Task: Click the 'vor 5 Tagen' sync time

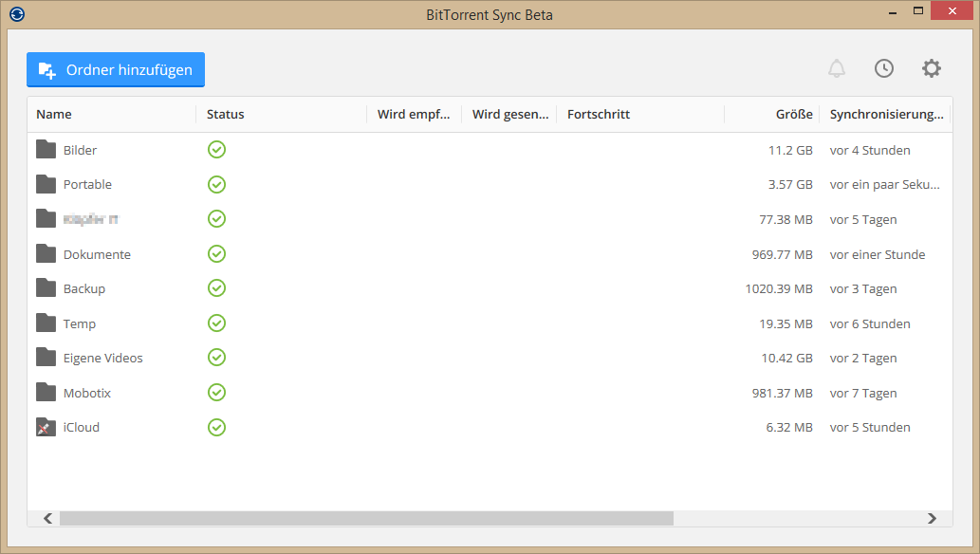Action: click(x=863, y=219)
